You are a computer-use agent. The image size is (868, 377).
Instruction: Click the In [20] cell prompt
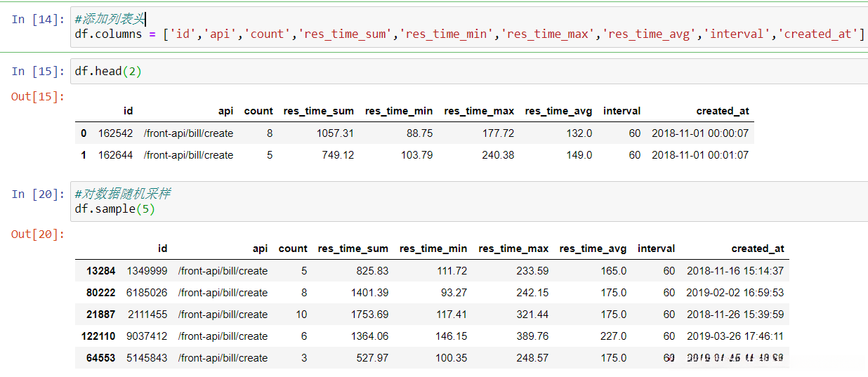coord(38,194)
